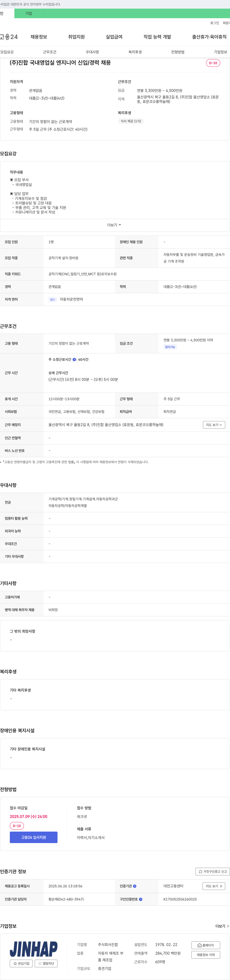Jump to the 복리후생 section tab
This screenshot has height=980, width=230.
coord(135,52)
